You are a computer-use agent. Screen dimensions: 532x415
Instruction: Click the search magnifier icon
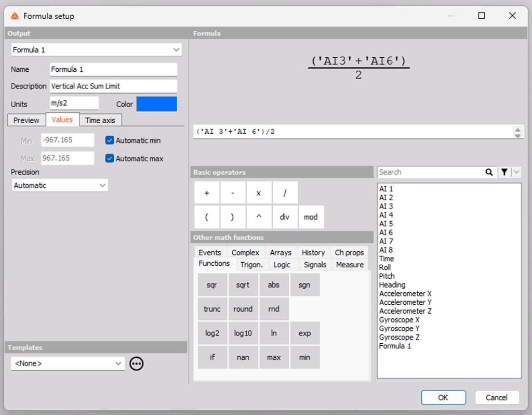click(x=489, y=172)
